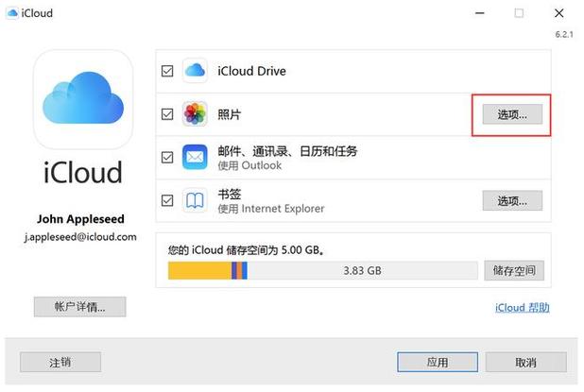Viewport: 584px width, 392px height.
Task: Minimize the iCloud window
Action: point(480,13)
